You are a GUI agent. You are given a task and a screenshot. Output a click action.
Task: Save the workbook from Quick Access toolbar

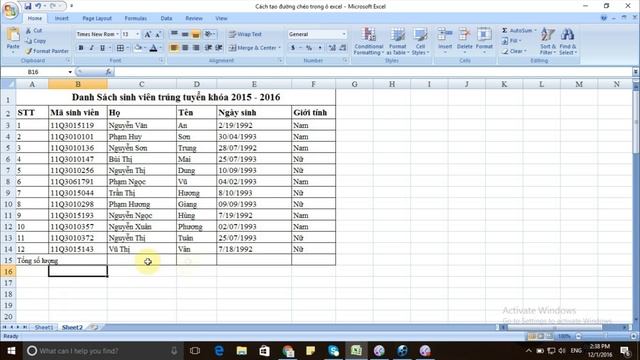27,6
